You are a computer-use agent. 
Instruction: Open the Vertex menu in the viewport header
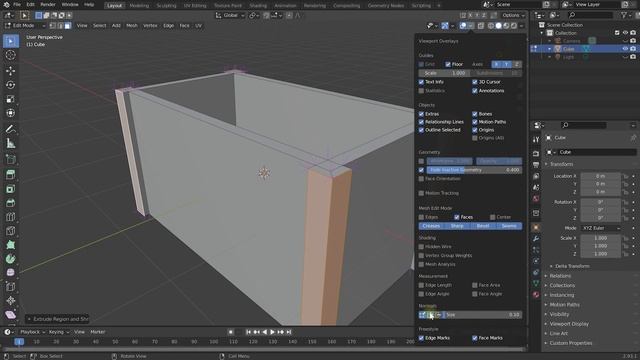[150, 25]
